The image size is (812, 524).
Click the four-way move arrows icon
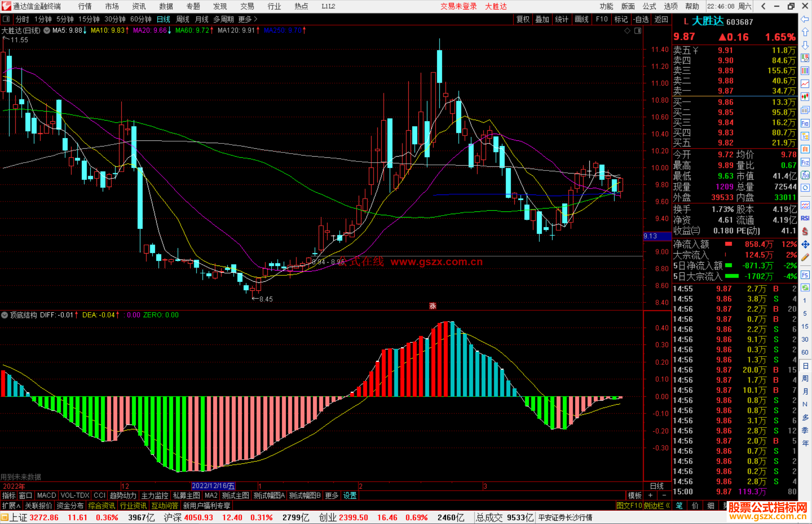[x=805, y=245]
